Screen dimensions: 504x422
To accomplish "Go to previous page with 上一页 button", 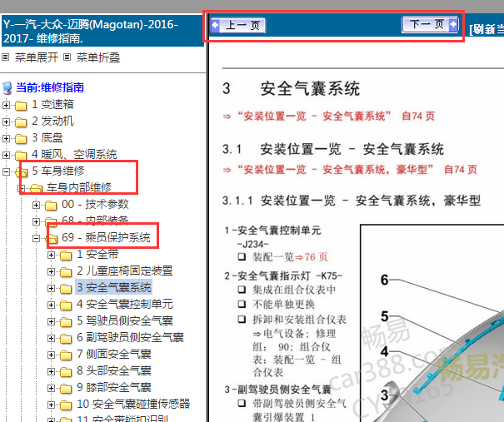I will [x=238, y=25].
